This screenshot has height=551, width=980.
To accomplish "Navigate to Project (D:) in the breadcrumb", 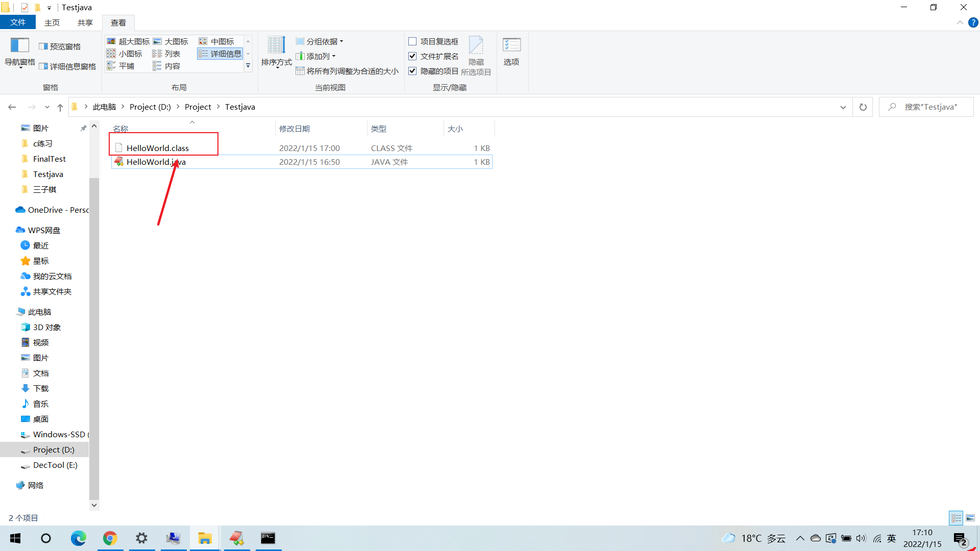I will pyautogui.click(x=150, y=107).
